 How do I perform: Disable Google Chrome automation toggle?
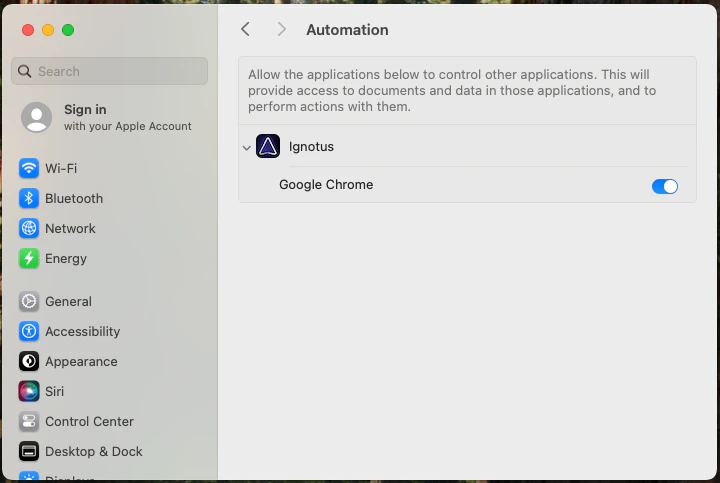[x=664, y=186]
